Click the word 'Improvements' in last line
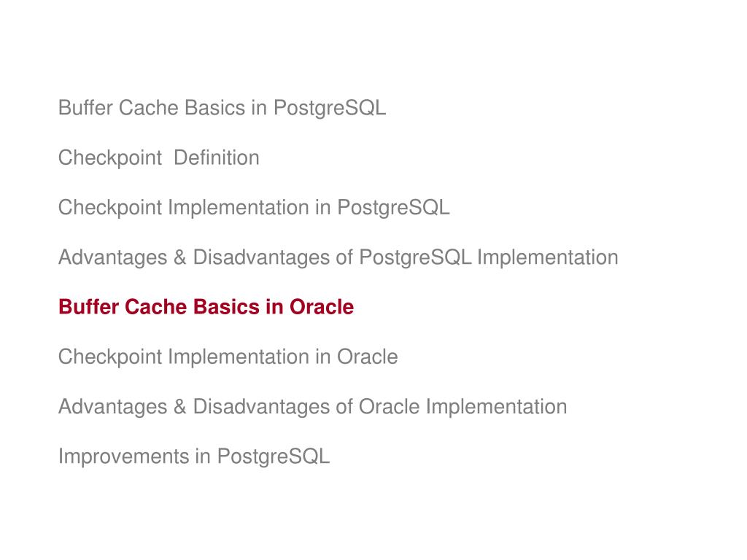This screenshot has height=560, width=747. pos(124,456)
